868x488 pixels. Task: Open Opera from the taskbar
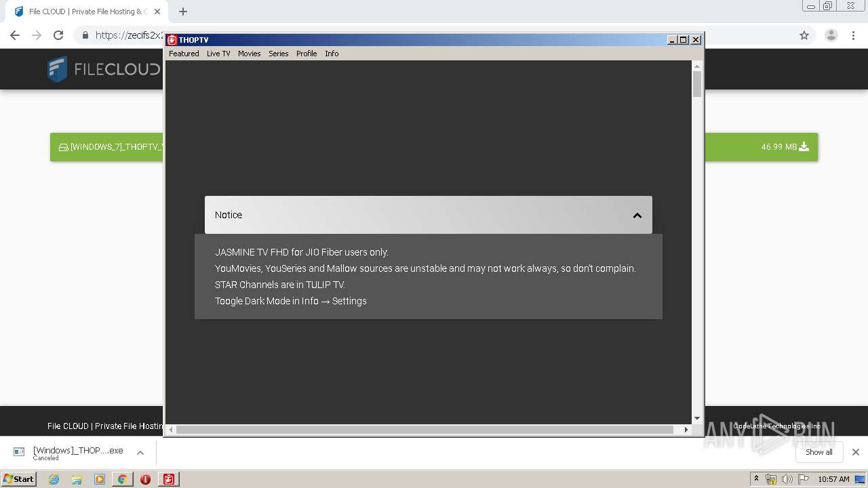pos(145,479)
